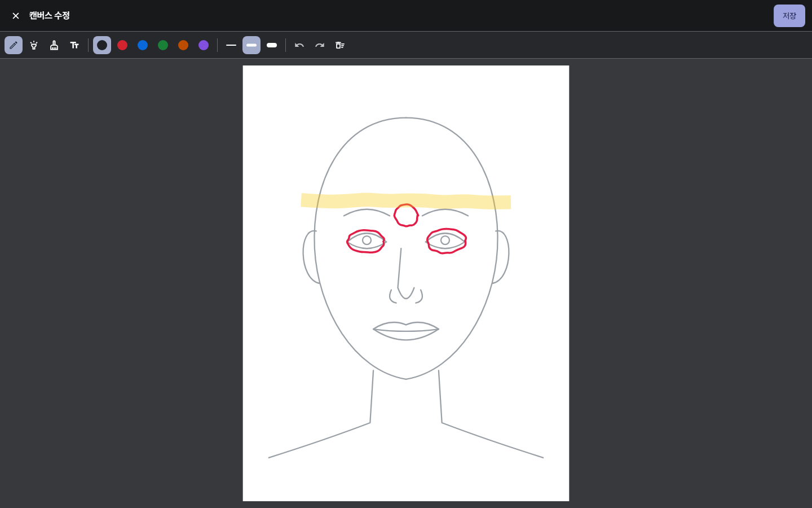The image size is (812, 508).
Task: Select the text tool
Action: (x=74, y=45)
